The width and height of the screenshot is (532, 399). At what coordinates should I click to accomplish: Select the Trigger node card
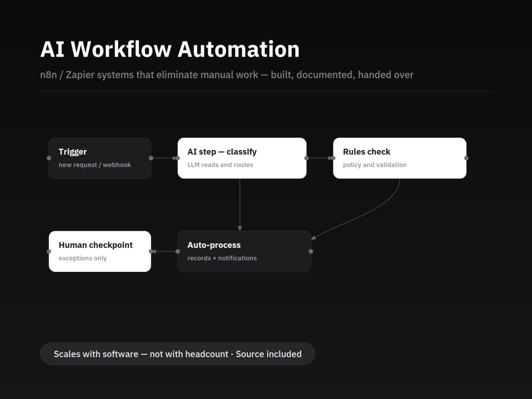pos(100,158)
